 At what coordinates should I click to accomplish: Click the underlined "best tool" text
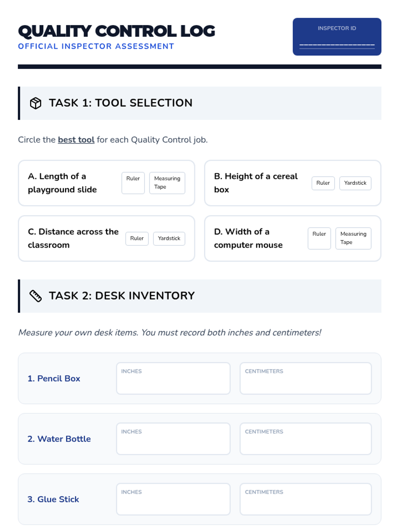tap(76, 140)
